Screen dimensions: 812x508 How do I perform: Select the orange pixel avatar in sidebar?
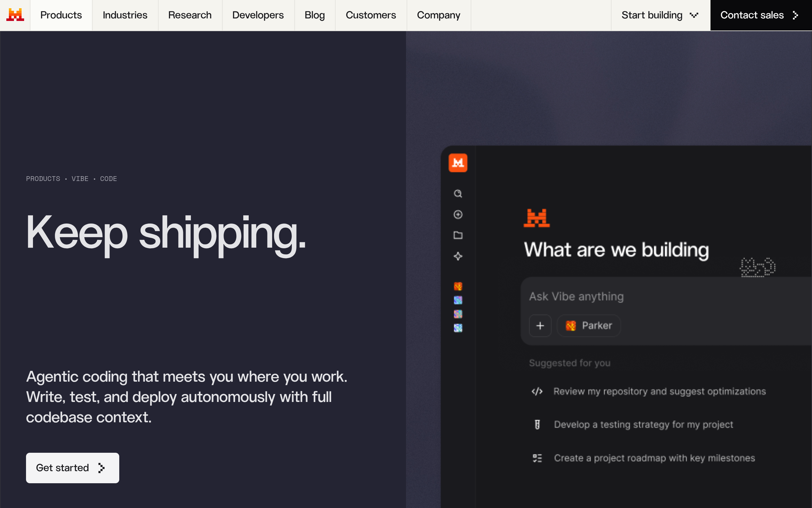pyautogui.click(x=458, y=286)
